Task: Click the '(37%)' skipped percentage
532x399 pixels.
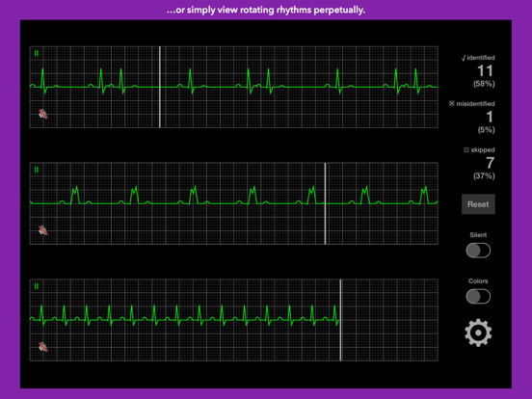Action: pos(484,176)
